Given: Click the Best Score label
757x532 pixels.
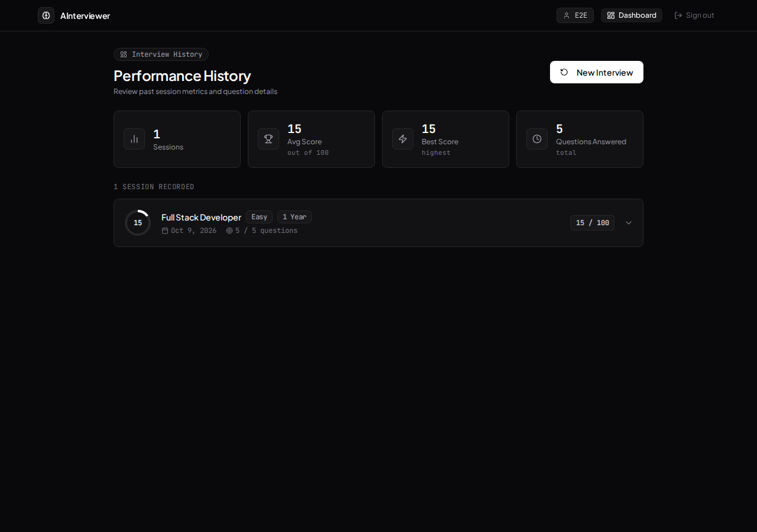Looking at the screenshot, I should coord(440,142).
